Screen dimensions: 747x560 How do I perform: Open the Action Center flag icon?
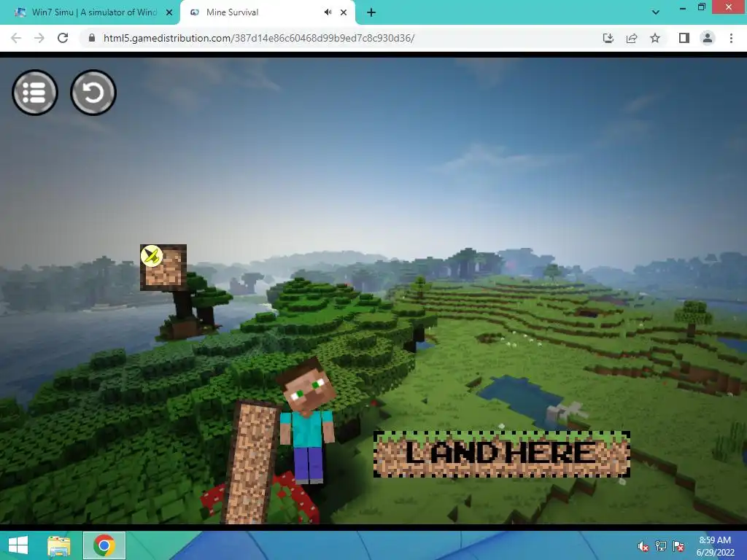(678, 546)
